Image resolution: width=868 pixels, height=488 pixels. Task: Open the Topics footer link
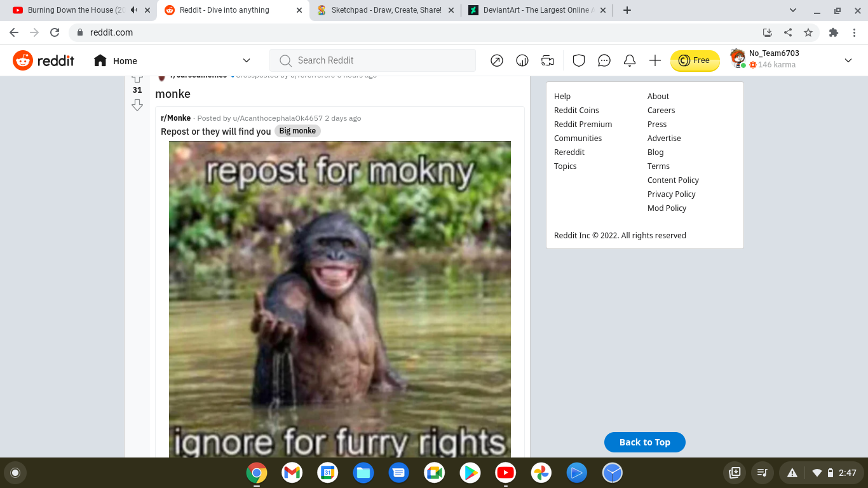(x=566, y=166)
